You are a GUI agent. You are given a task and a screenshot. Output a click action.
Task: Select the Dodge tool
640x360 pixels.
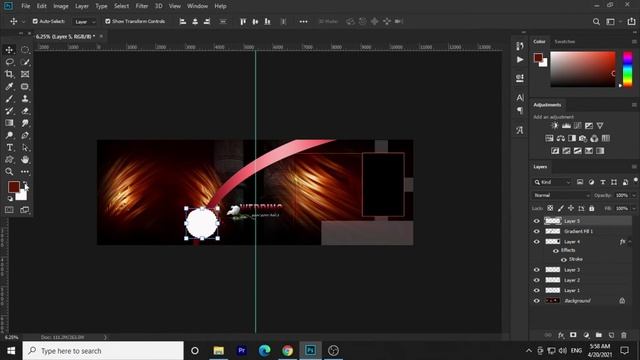pos(9,135)
